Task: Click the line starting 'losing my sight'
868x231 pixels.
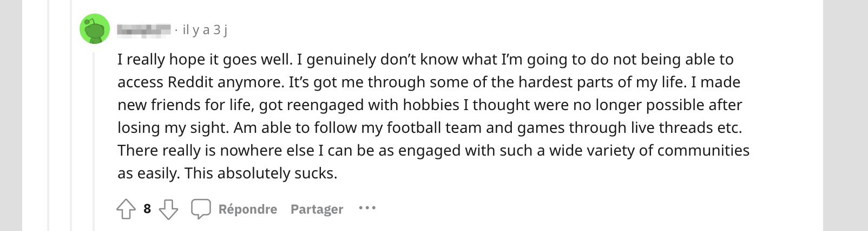Action: coord(430,127)
